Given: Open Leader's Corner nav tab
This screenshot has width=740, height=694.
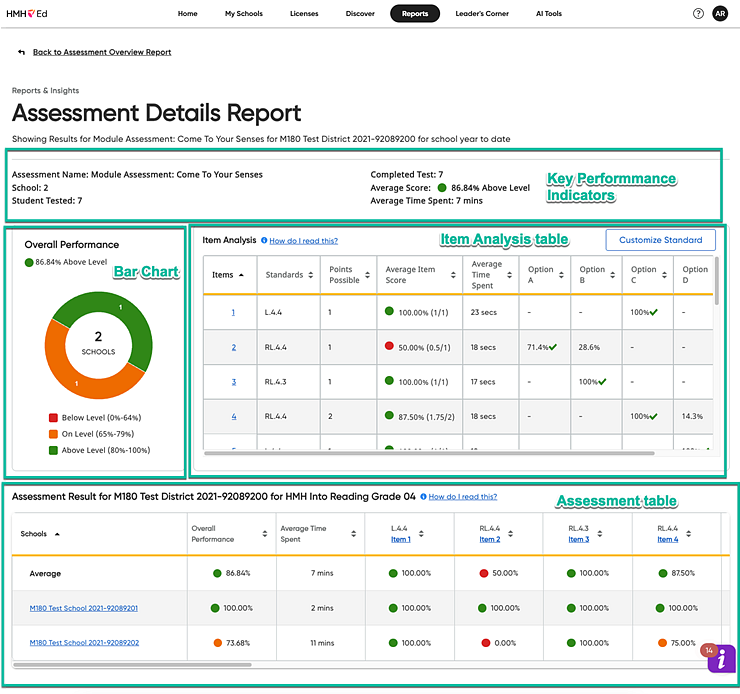Looking at the screenshot, I should click(x=482, y=14).
